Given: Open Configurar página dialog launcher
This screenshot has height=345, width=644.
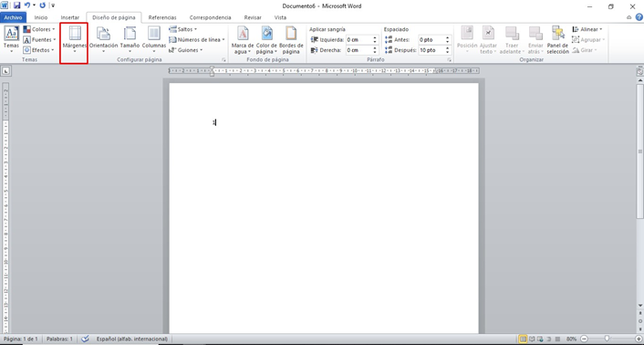Looking at the screenshot, I should pyautogui.click(x=223, y=60).
